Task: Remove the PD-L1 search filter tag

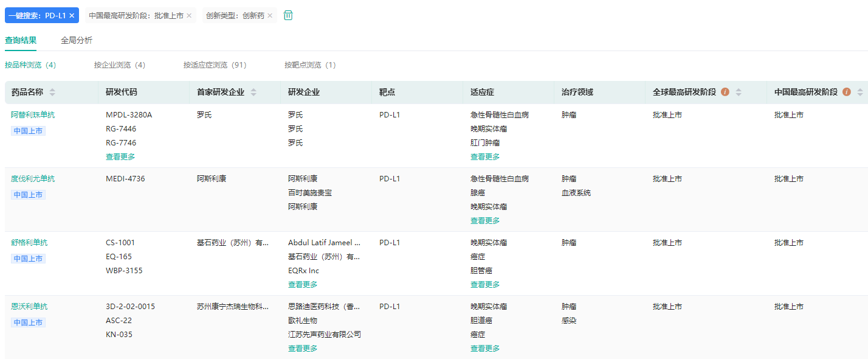Action: pyautogui.click(x=72, y=15)
